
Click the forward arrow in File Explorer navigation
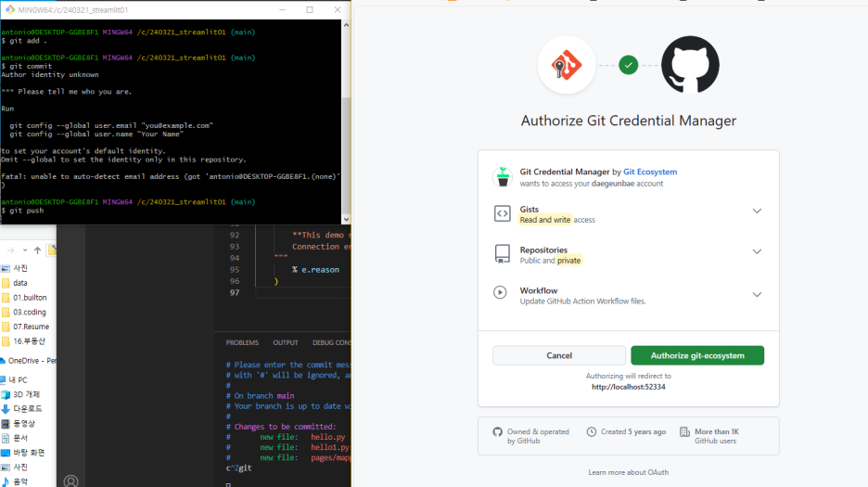click(10, 250)
